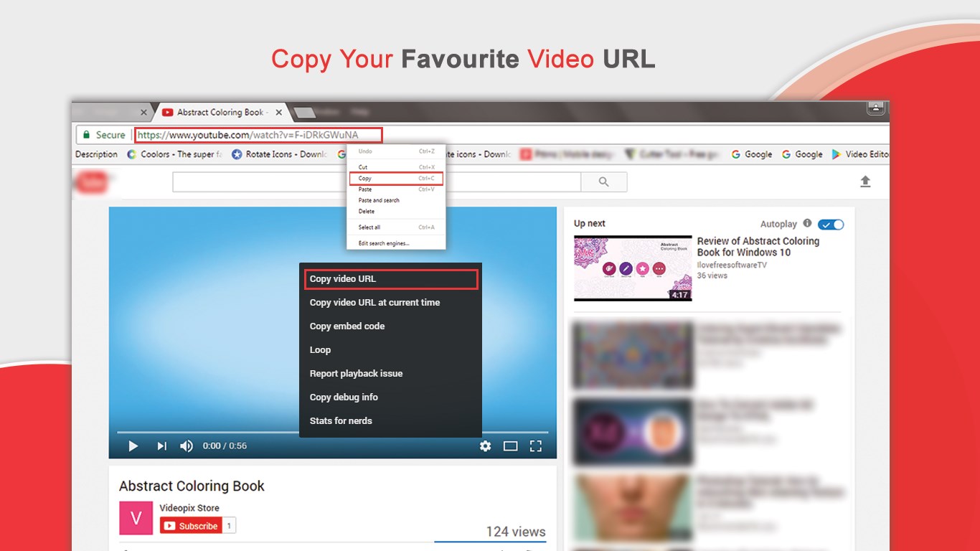980x551 pixels.
Task: Open the second Google bookmark
Action: [802, 154]
